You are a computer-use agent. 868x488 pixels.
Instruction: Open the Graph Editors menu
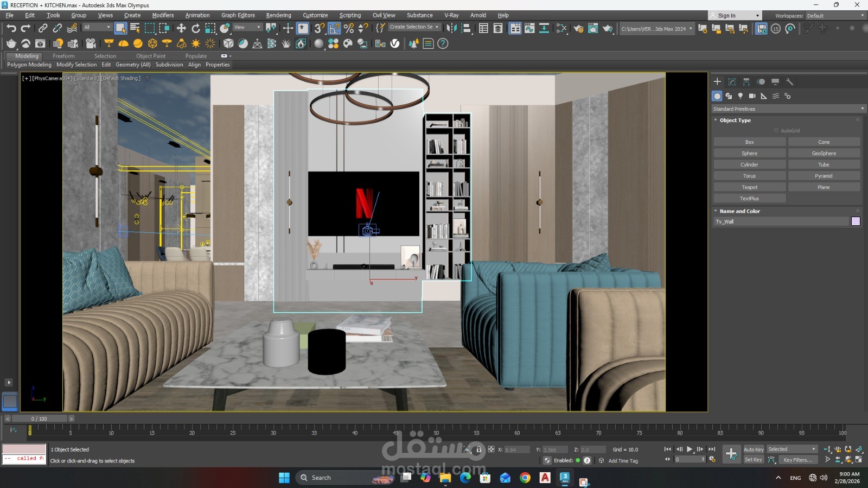[x=238, y=15]
